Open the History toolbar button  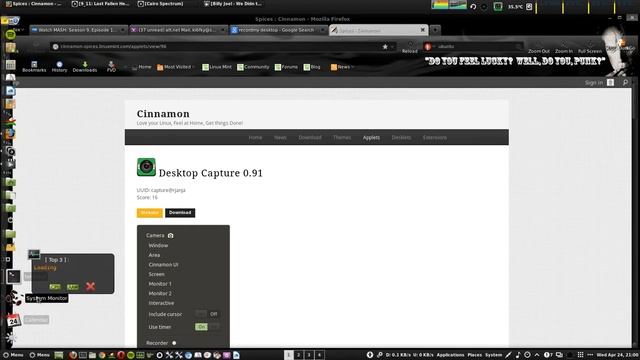click(59, 67)
